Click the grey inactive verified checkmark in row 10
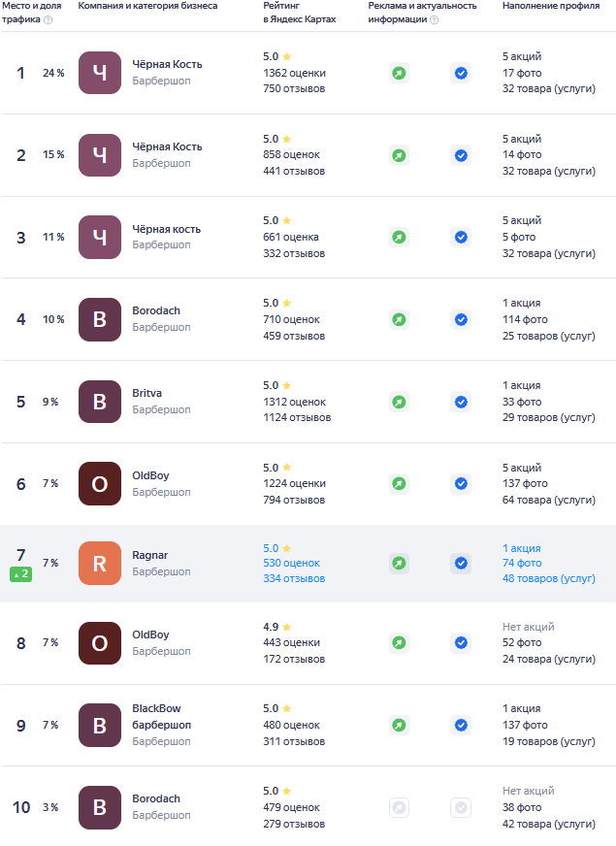Viewport: 616px width, 846px height. (461, 807)
